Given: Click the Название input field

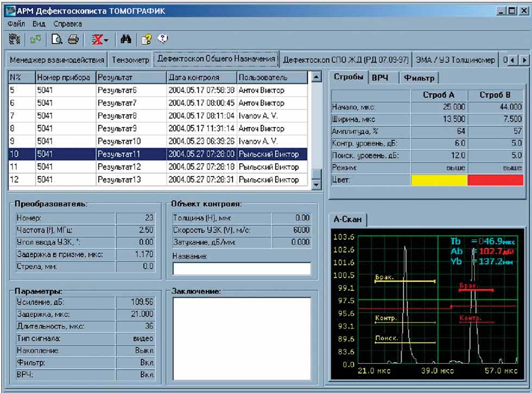Looking at the screenshot, I should [x=242, y=269].
